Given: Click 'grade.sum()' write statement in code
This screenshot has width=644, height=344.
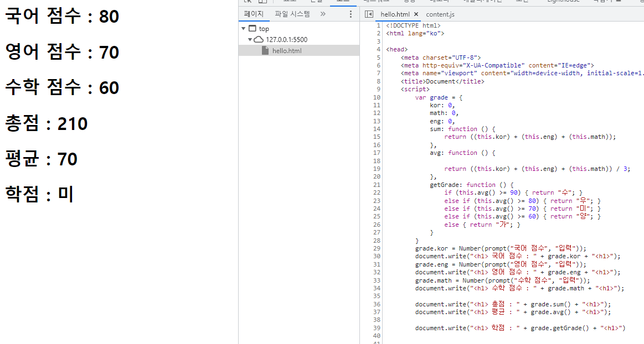Looking at the screenshot, I should (513, 304).
